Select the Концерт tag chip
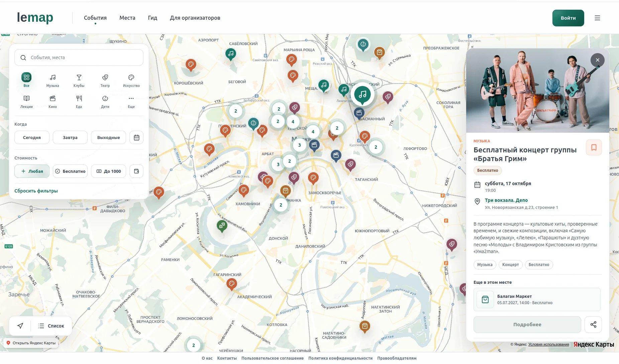619x364 pixels. click(510, 265)
